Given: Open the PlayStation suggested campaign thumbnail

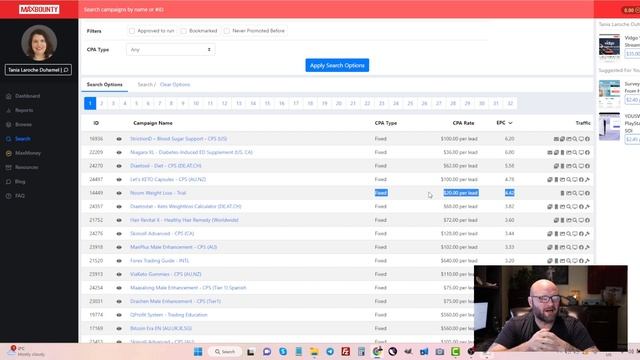Looking at the screenshot, I should pyautogui.click(x=609, y=127).
